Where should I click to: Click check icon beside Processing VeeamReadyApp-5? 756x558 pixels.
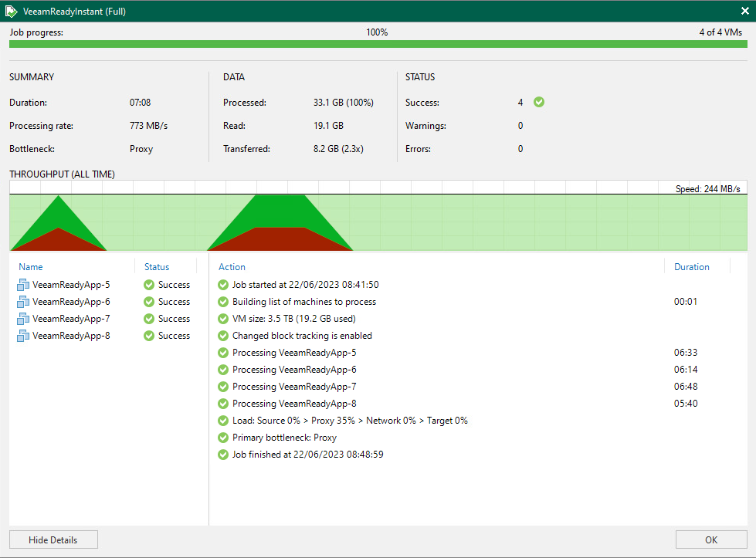click(222, 353)
